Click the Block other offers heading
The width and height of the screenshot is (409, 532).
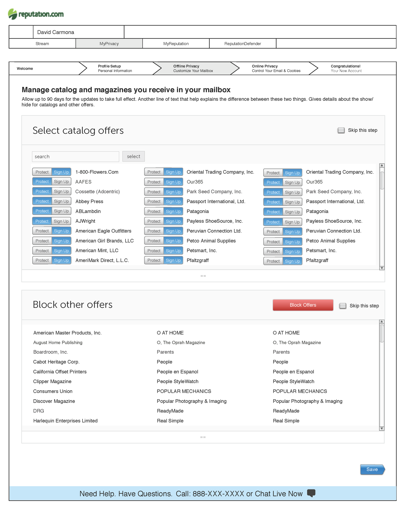tap(72, 305)
